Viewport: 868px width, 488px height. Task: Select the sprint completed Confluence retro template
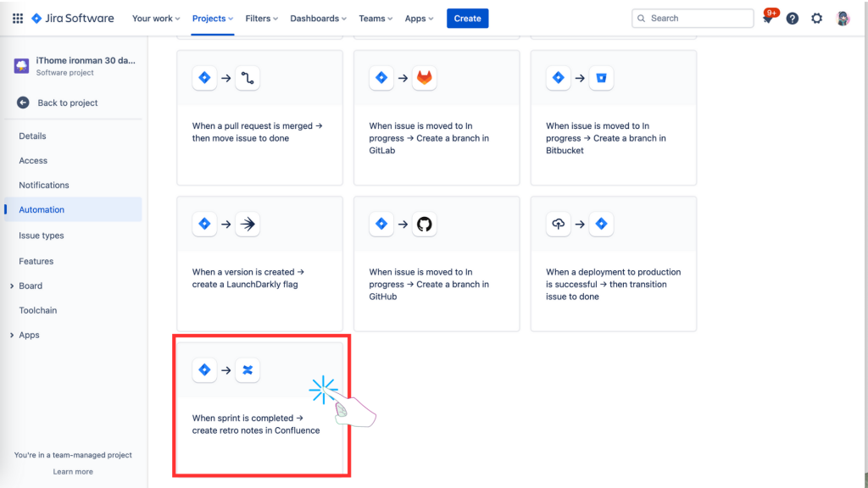coord(260,408)
